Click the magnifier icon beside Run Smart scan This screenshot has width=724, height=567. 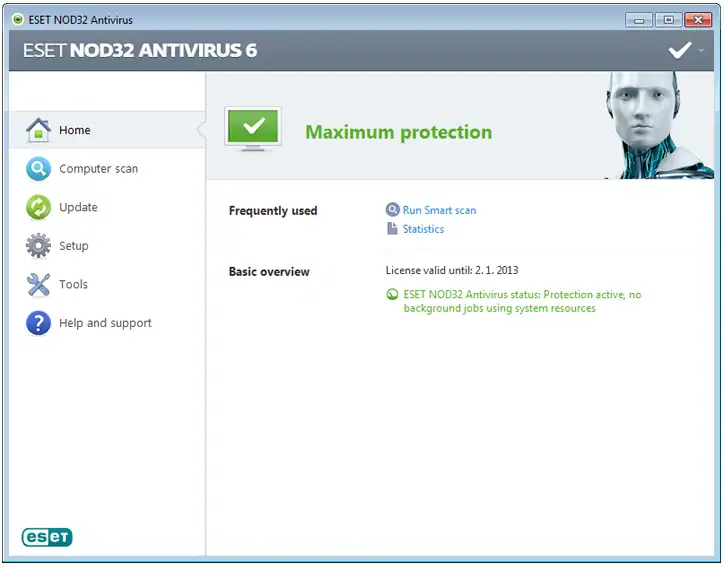[x=392, y=210]
